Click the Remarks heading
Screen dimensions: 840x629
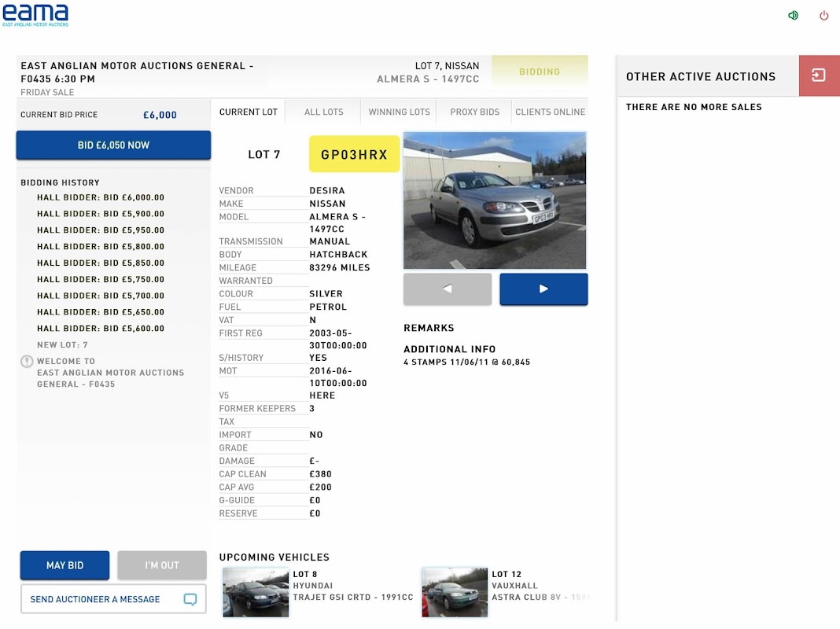pyautogui.click(x=429, y=328)
